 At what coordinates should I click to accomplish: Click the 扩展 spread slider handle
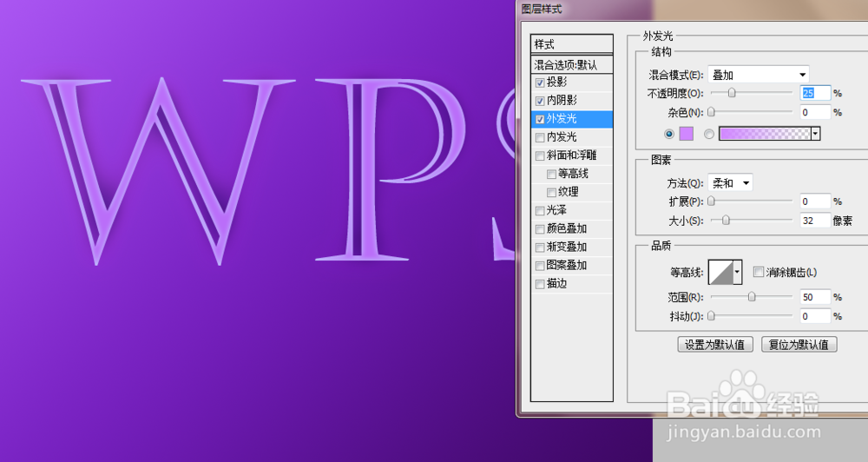(x=712, y=201)
